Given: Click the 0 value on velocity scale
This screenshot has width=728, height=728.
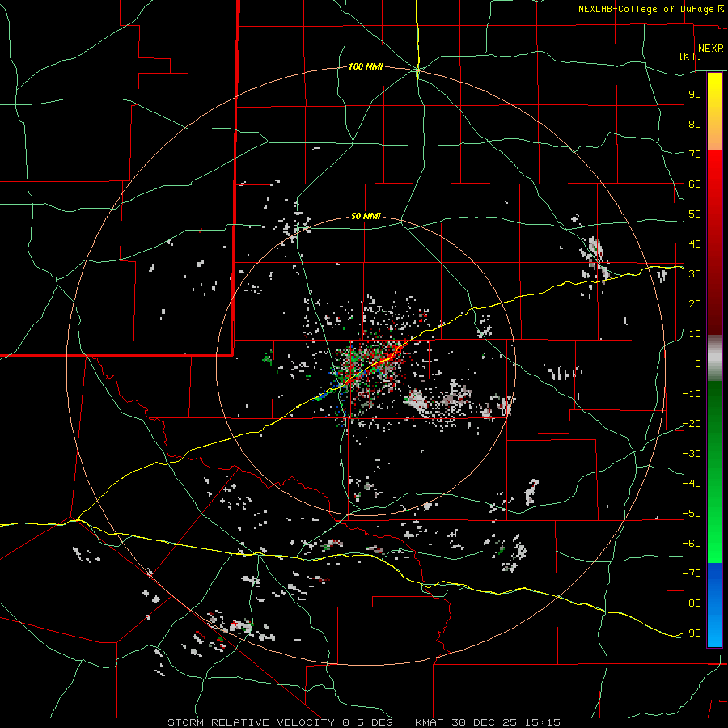Looking at the screenshot, I should [x=698, y=363].
